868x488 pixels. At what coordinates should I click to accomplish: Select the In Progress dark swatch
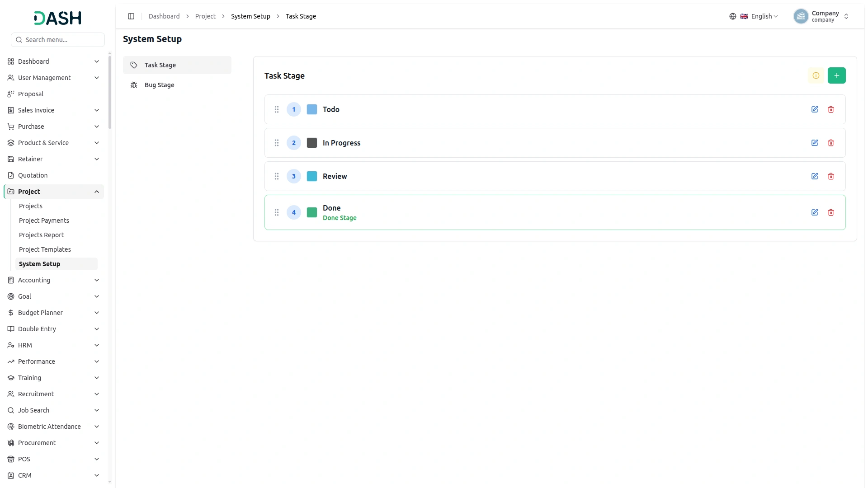tap(312, 143)
